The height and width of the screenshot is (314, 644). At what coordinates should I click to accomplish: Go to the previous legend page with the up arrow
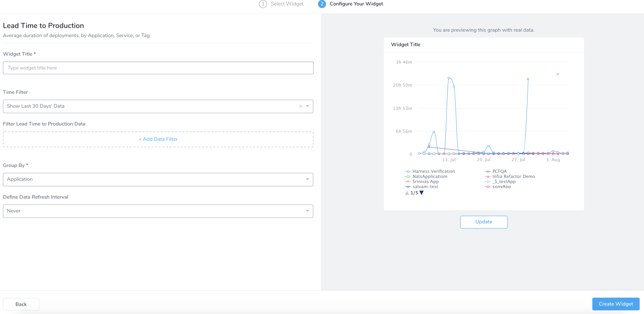pos(407,193)
